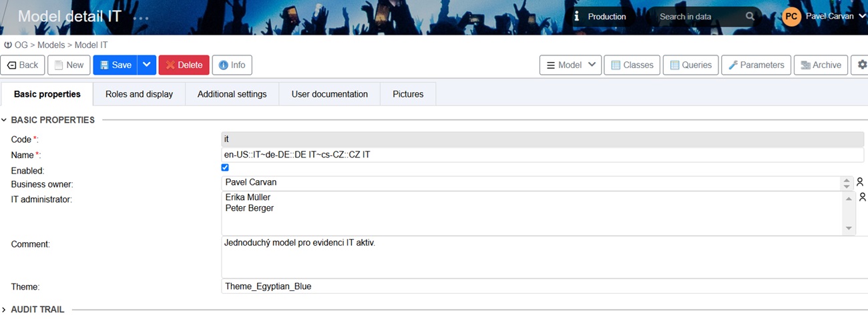Open Queries from the toolbar
The height and width of the screenshot is (319, 868).
(690, 65)
